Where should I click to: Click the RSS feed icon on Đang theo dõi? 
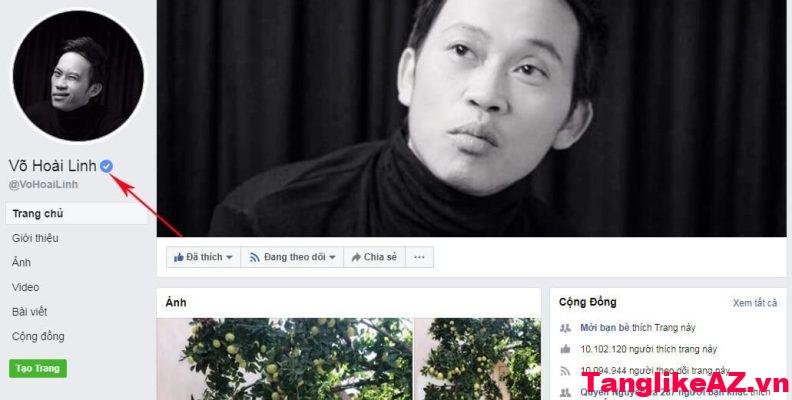[x=255, y=258]
